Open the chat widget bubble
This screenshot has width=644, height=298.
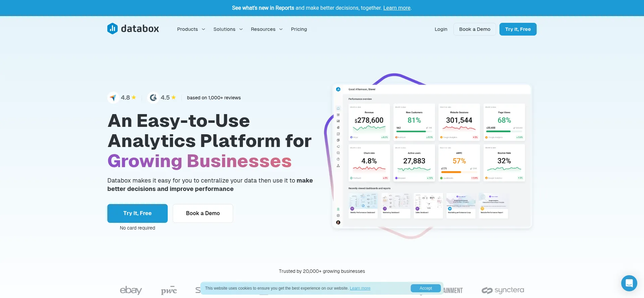629,283
